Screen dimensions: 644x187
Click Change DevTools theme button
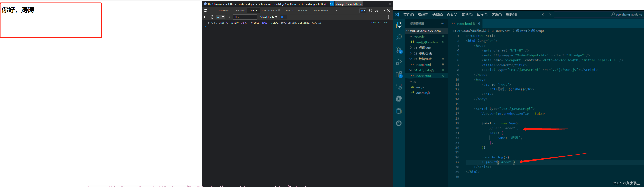[x=349, y=4]
